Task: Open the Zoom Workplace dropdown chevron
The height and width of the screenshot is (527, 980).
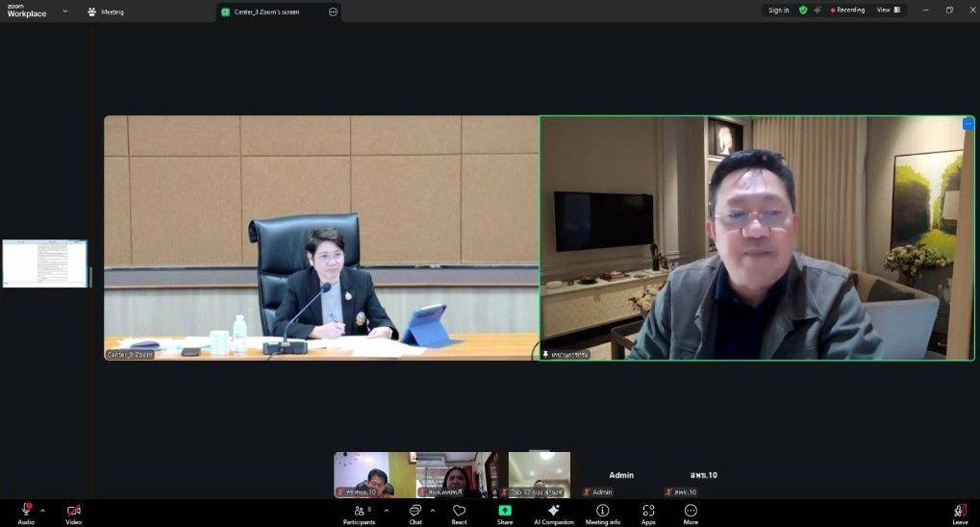Action: [65, 12]
